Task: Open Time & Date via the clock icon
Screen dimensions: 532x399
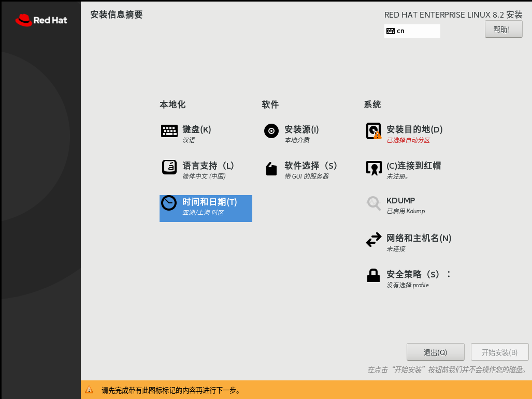Action: pos(169,203)
